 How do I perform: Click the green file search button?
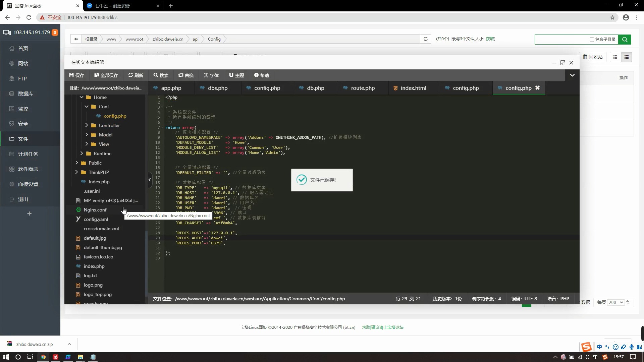[x=625, y=39]
